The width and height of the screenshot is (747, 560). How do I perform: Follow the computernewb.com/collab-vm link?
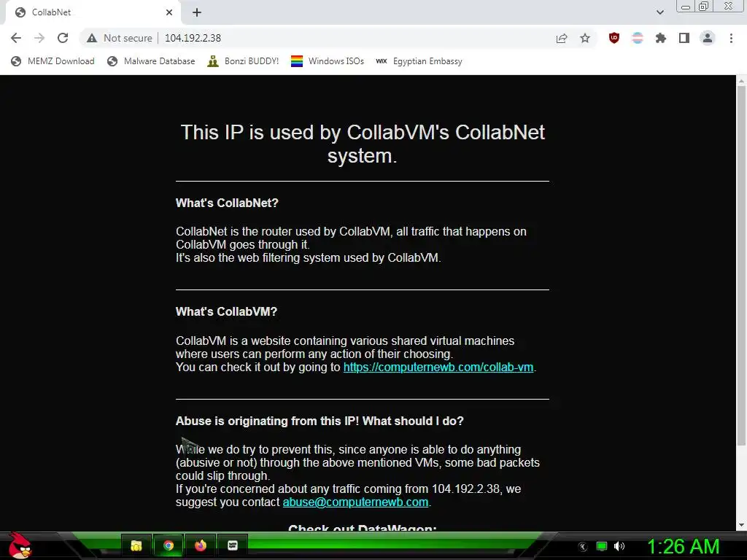tap(438, 367)
